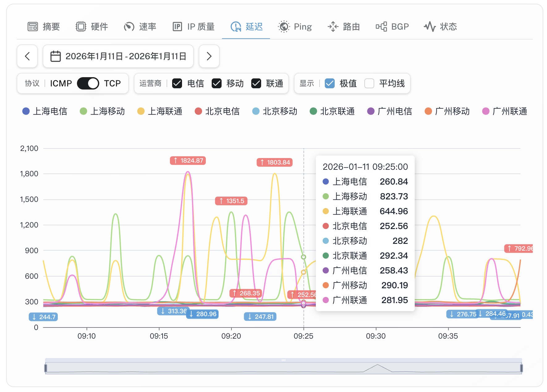
Task: Click the ICMP protocol label
Action: 61,83
